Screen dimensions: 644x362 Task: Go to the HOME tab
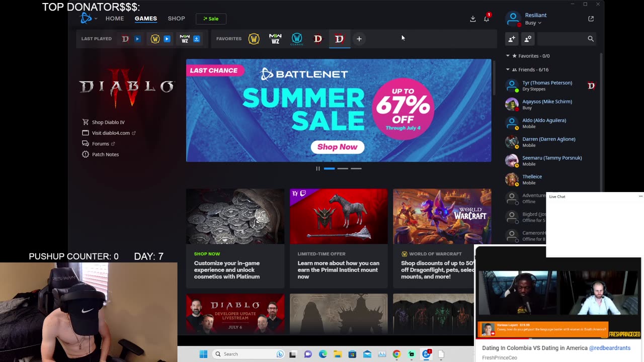tap(115, 18)
